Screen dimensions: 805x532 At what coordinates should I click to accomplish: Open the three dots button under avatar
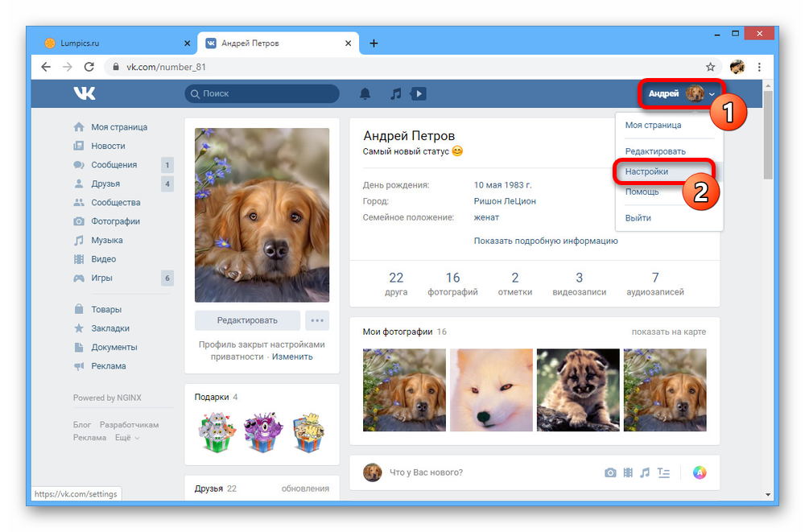(x=317, y=320)
